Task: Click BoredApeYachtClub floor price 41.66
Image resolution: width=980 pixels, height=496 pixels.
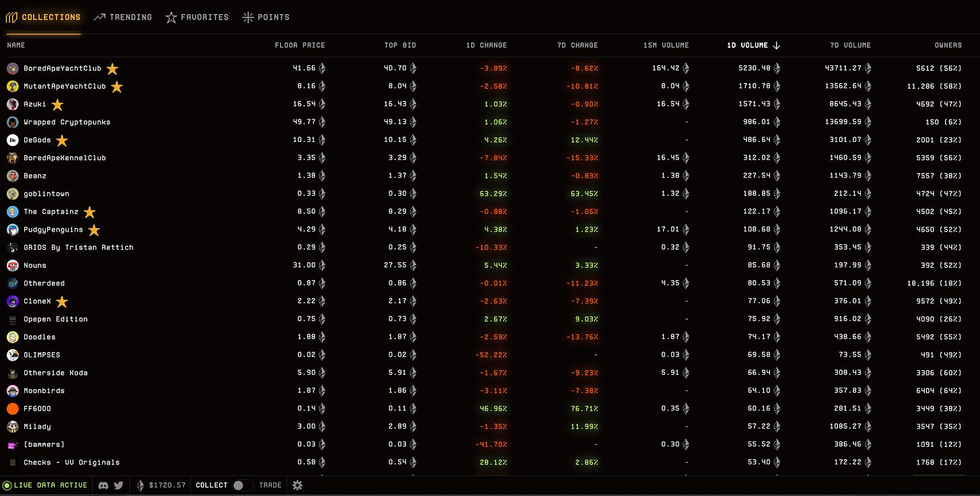Action: [304, 69]
